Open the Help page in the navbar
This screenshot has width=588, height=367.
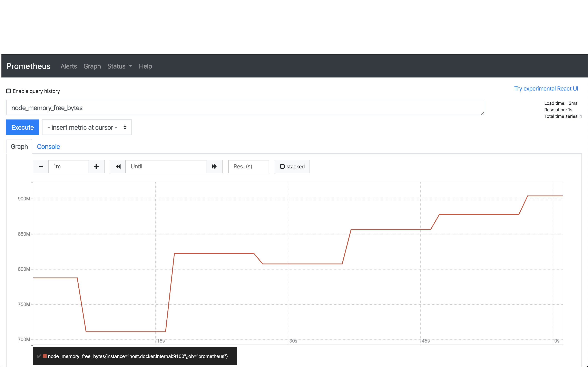click(x=145, y=66)
